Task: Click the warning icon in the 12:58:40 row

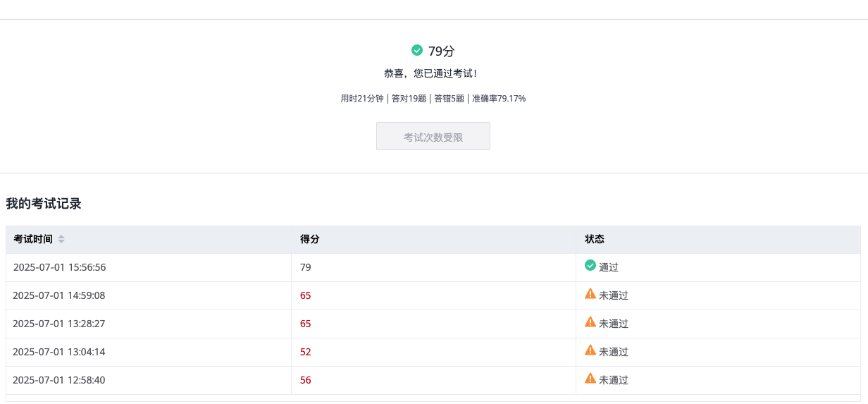Action: click(590, 379)
